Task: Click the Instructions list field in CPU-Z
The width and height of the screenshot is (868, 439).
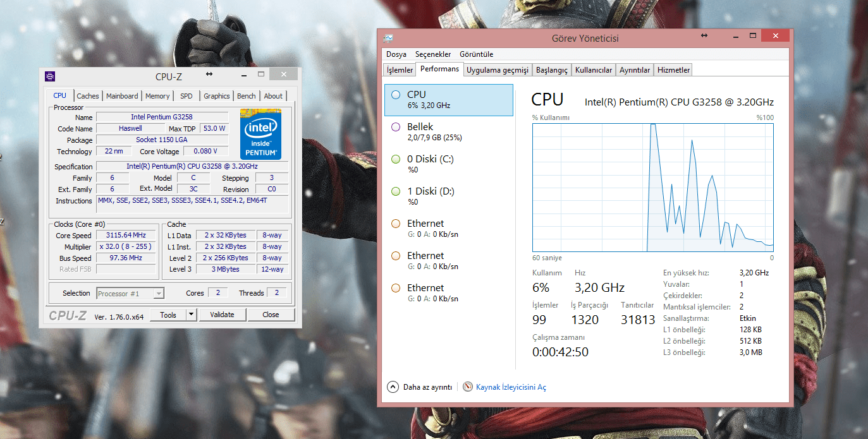Action: 192,205
